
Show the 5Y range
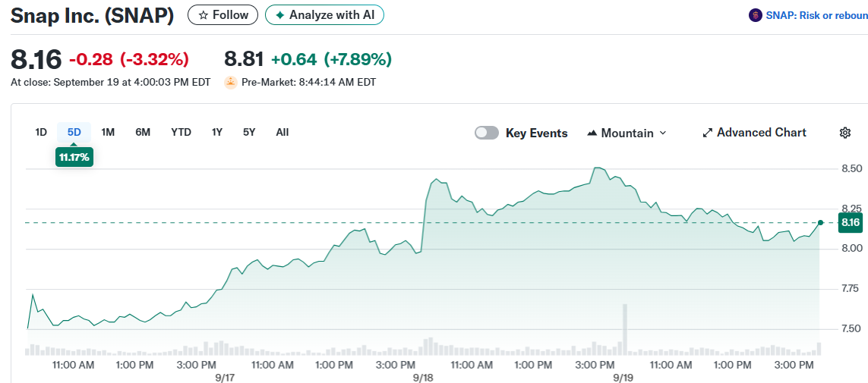(x=249, y=133)
